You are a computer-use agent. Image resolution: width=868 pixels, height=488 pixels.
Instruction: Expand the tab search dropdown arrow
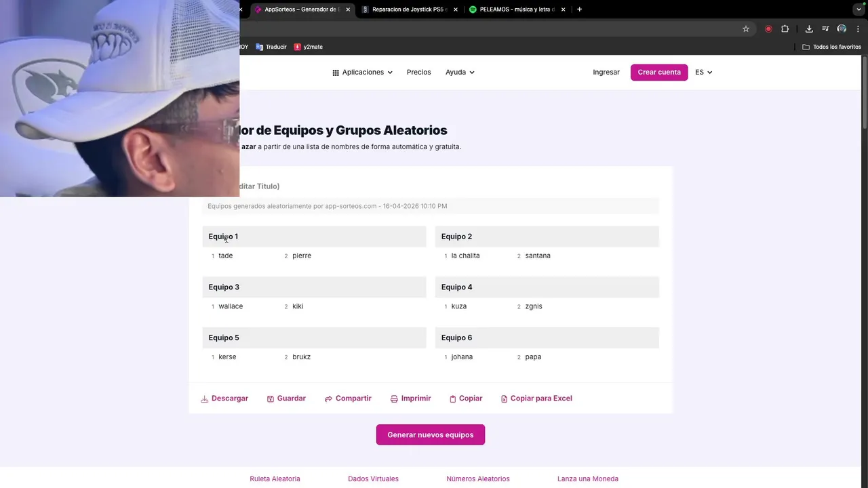pos(859,9)
